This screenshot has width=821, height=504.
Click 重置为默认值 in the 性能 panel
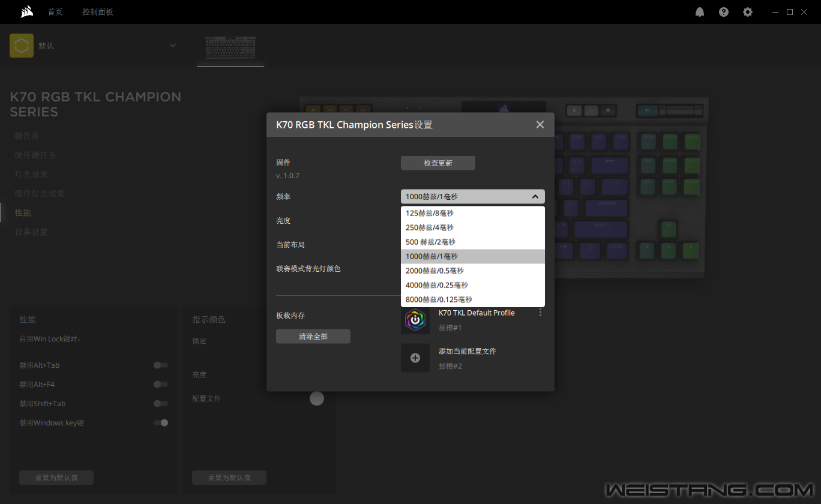[56, 478]
